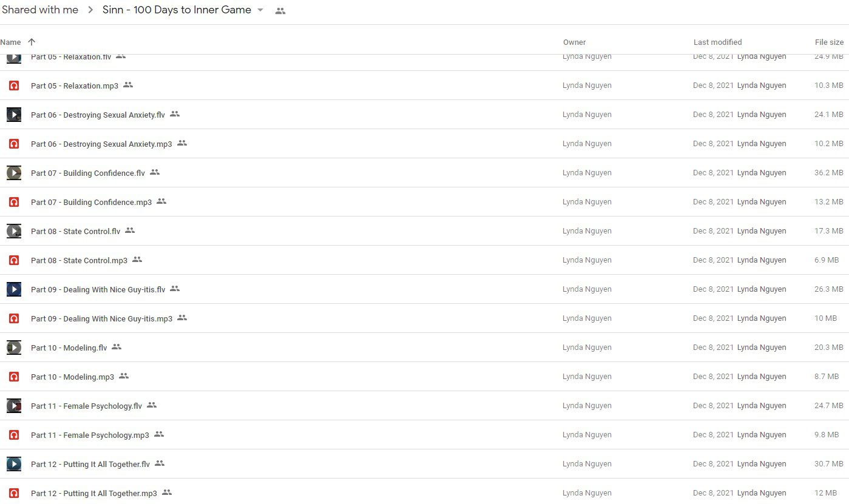Viewport: 849px width, 504px height.
Task: Click the shared icon beside Part 10 - Modeling.flv
Action: pos(117,347)
